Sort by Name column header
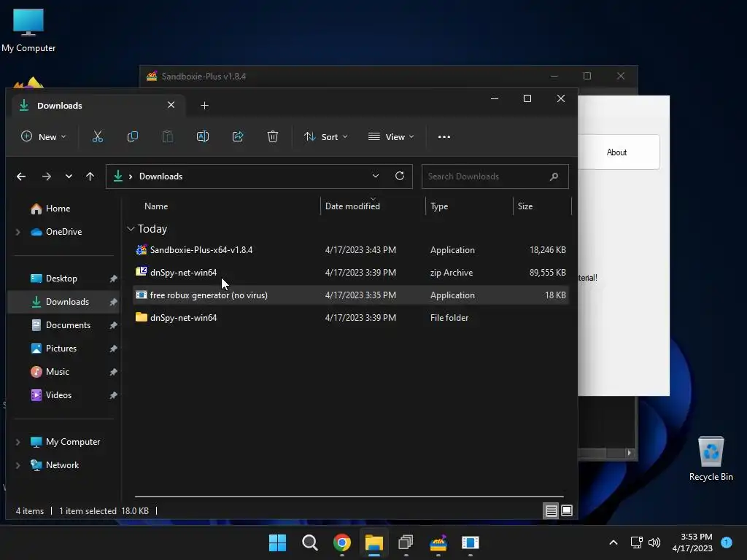 click(x=156, y=206)
